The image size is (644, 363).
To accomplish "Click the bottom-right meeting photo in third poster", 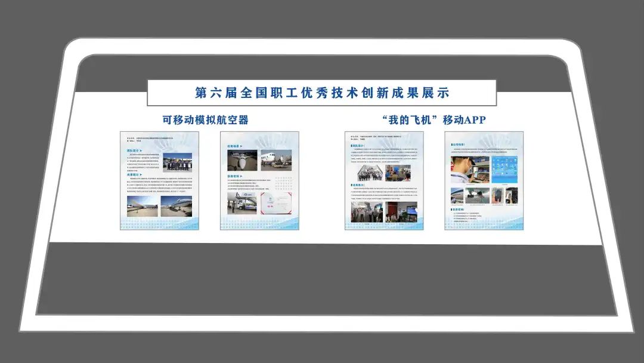I will click(401, 211).
